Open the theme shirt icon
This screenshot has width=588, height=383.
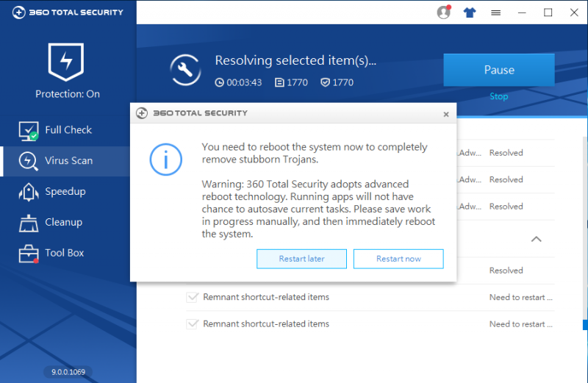click(469, 12)
